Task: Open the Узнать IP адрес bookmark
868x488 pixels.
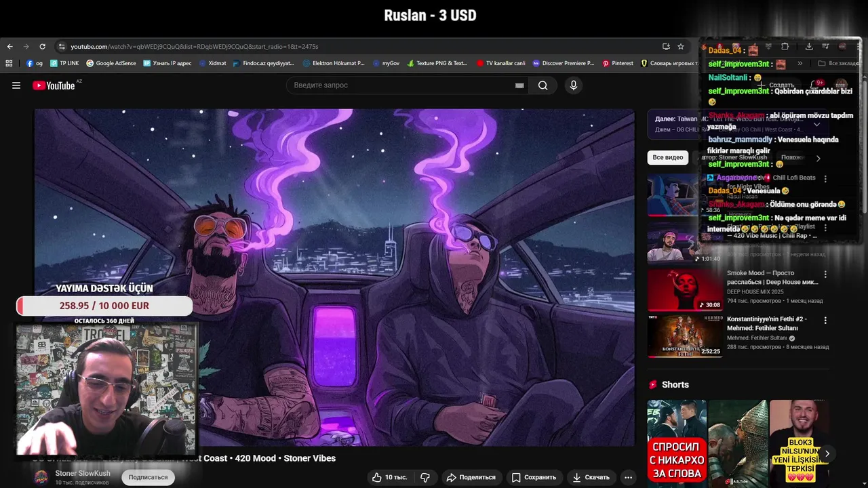Action: click(x=167, y=63)
